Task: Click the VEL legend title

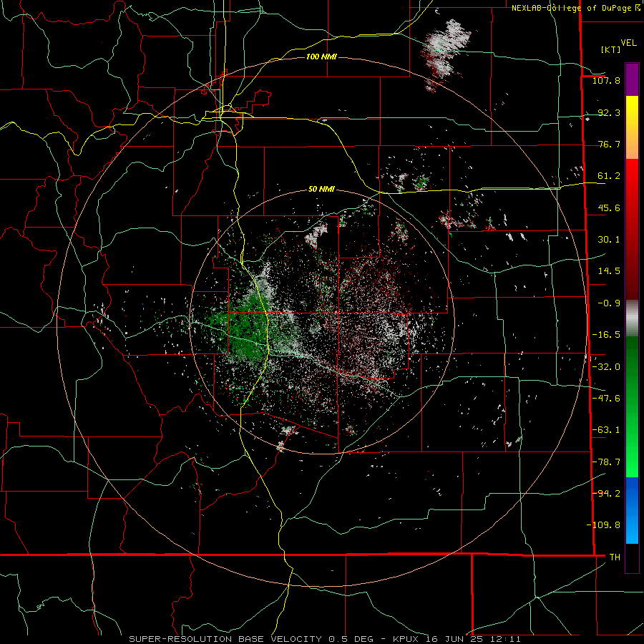Action: (x=628, y=43)
